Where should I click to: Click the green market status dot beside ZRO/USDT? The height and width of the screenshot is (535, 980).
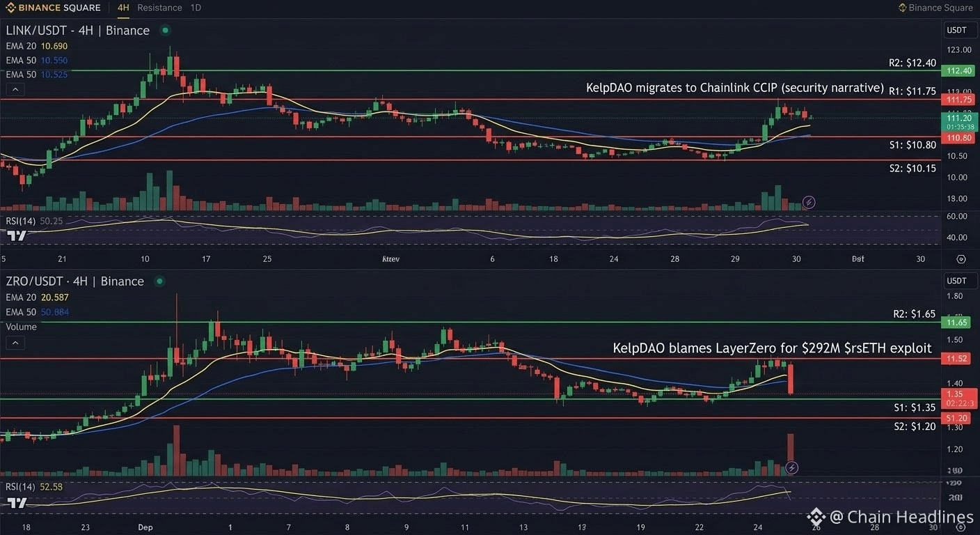click(159, 281)
